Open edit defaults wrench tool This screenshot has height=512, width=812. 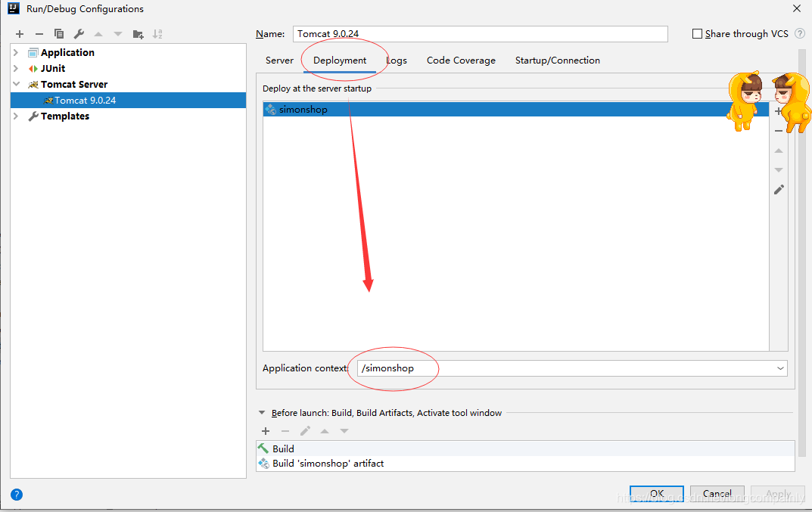tap(79, 34)
